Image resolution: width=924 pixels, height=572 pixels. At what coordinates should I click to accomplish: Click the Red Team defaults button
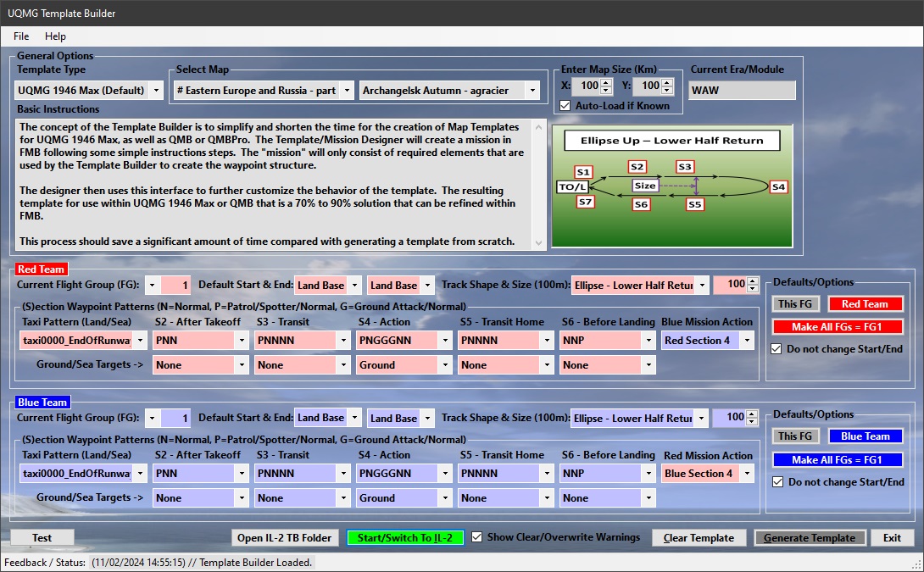point(865,304)
